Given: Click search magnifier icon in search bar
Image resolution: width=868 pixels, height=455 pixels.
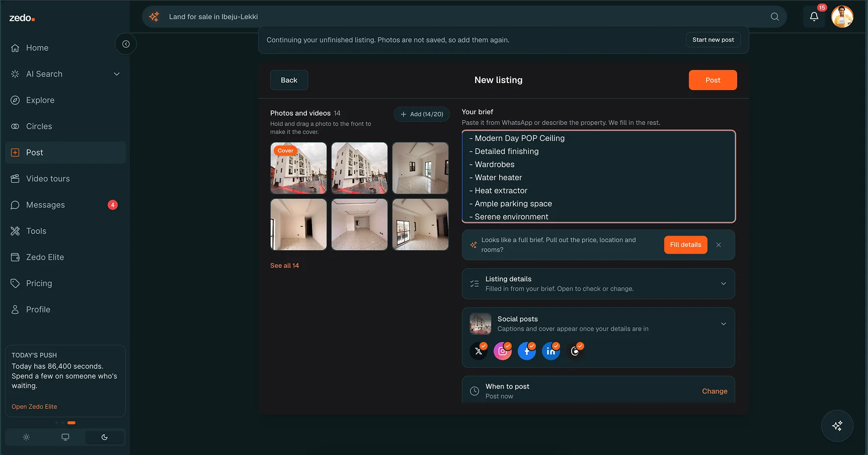Looking at the screenshot, I should (775, 17).
